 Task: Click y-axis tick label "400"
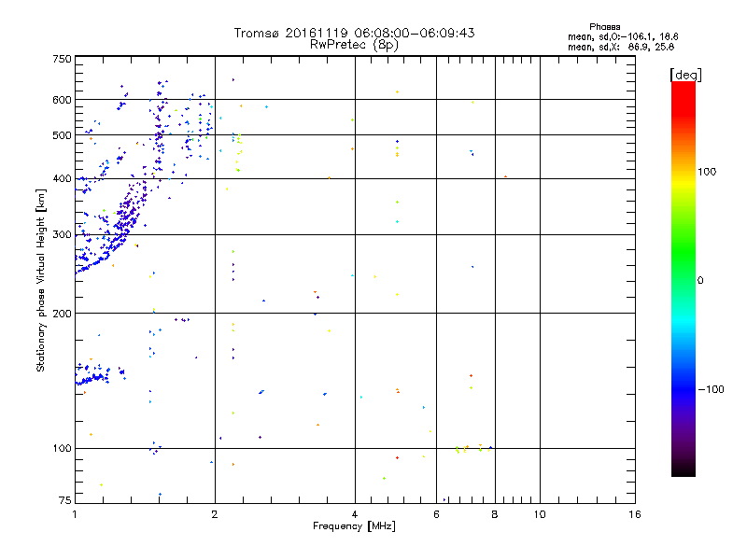[x=62, y=178]
